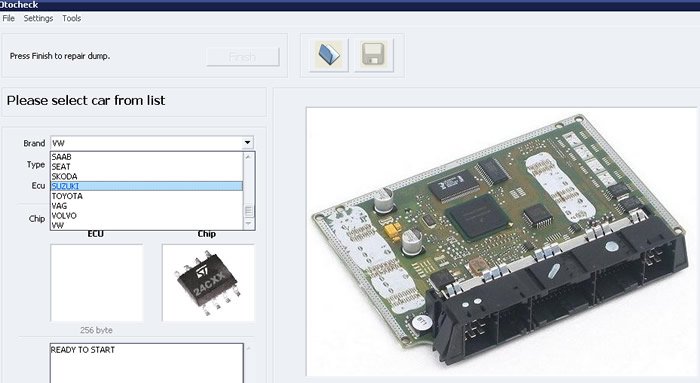Image resolution: width=700 pixels, height=383 pixels.
Task: Open the Tools menu
Action: click(x=71, y=18)
